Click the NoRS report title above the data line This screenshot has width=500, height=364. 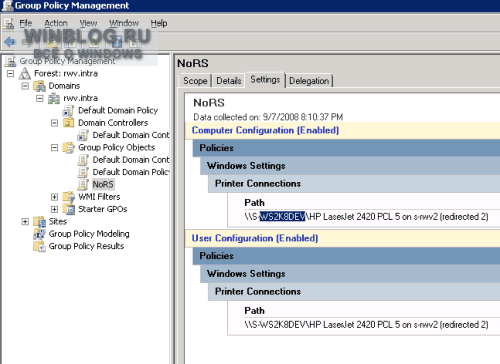(209, 103)
